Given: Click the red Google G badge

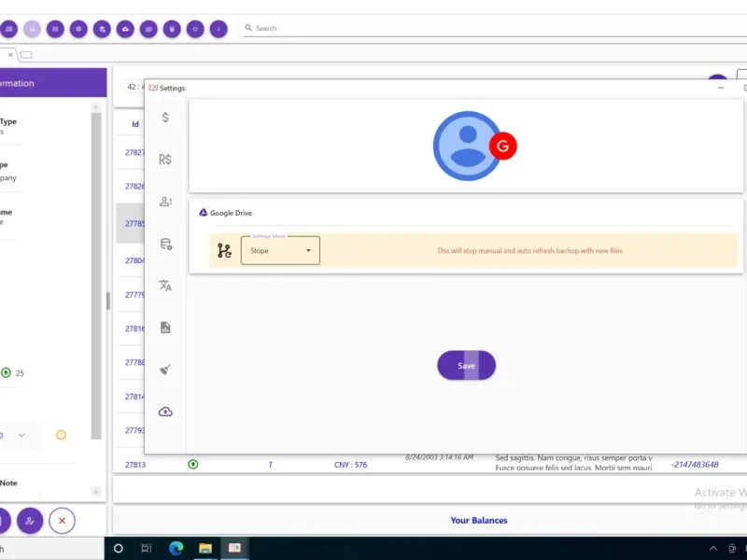Looking at the screenshot, I should pyautogui.click(x=502, y=147).
